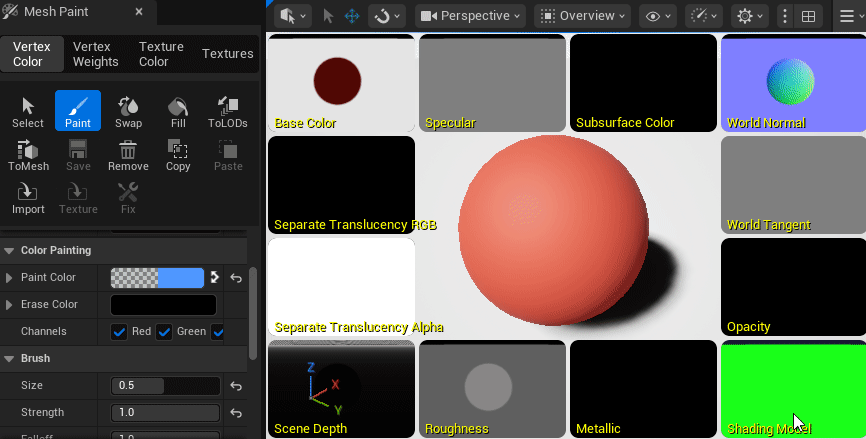Switch to the Textures tab

tap(228, 54)
